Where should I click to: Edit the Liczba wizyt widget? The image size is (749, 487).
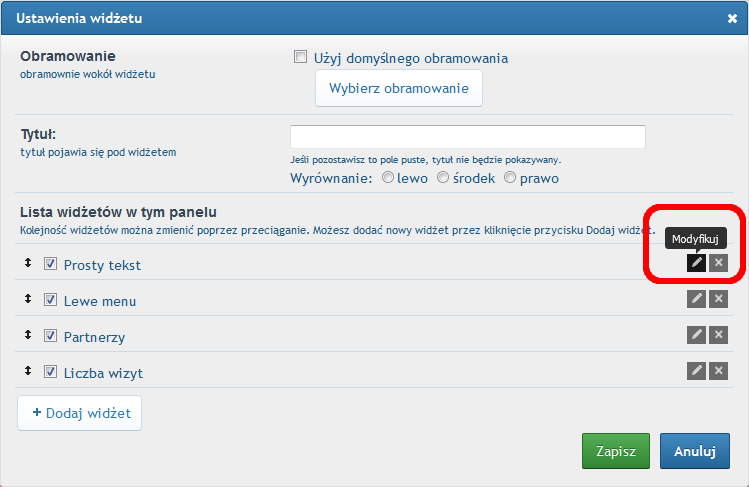tap(696, 371)
